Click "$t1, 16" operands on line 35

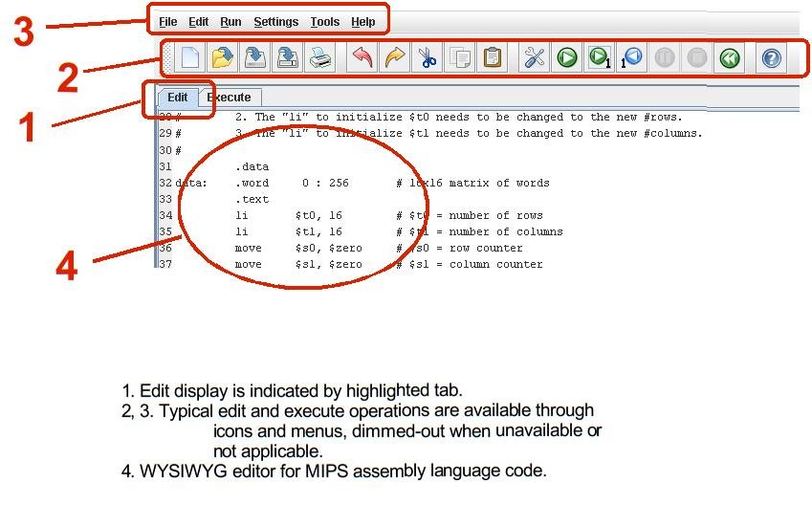(318, 231)
